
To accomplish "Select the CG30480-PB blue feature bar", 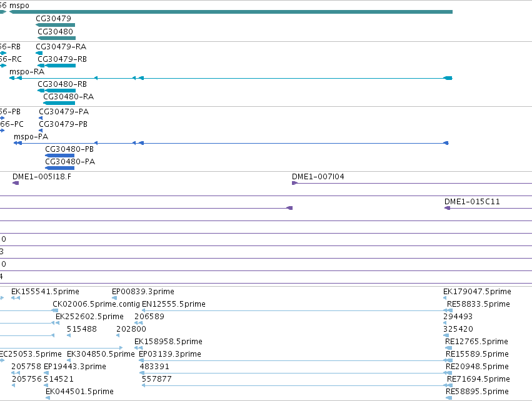I will tap(60, 156).
